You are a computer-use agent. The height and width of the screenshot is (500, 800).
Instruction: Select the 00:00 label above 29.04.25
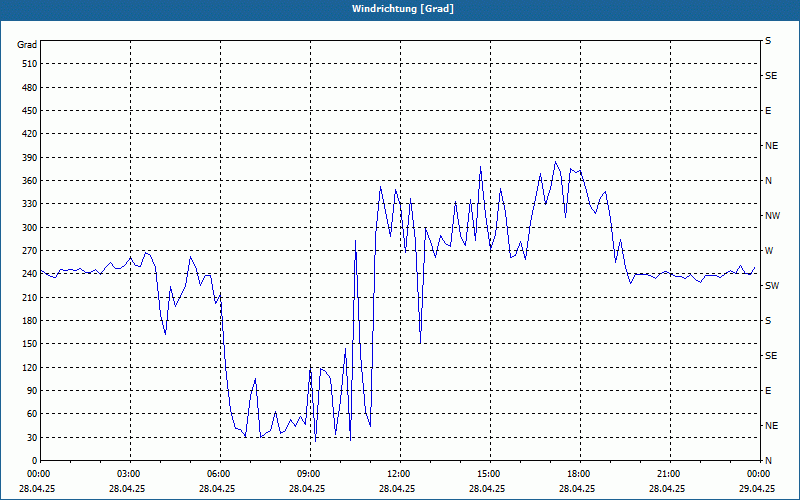759,474
